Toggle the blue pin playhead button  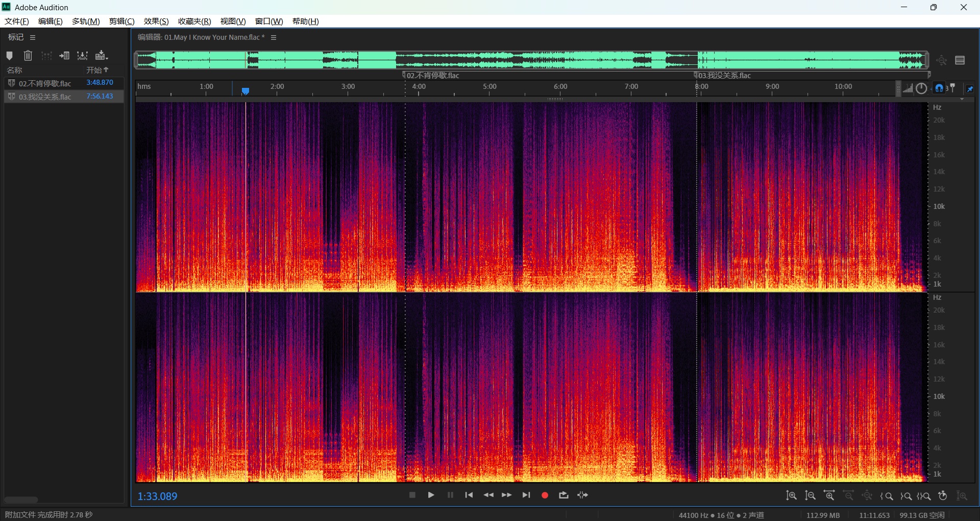970,89
